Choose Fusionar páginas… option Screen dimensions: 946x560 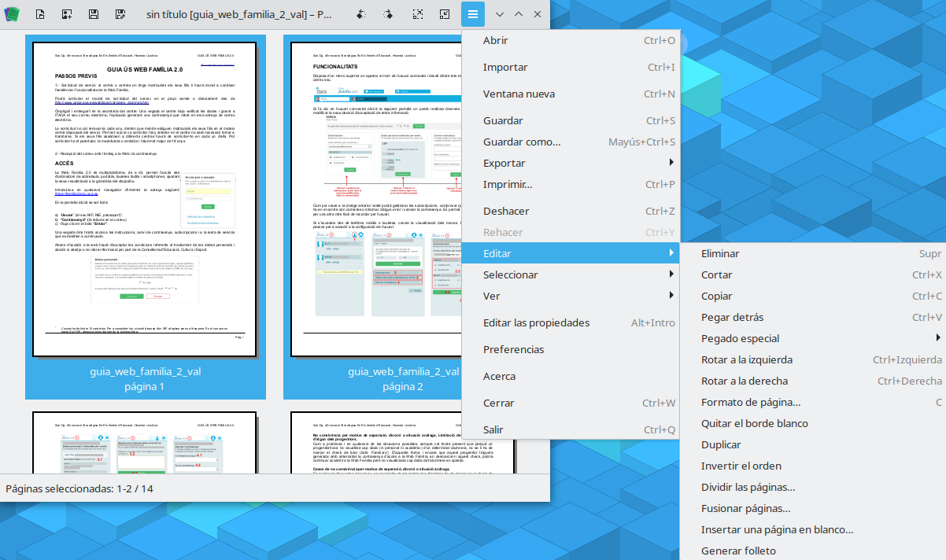[x=813, y=508]
